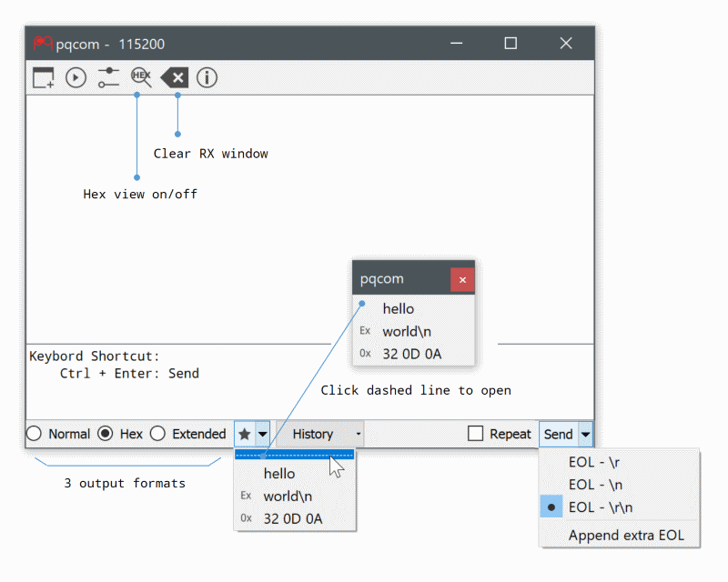Close the pqcom main window
This screenshot has width=728, height=582.
[x=566, y=43]
